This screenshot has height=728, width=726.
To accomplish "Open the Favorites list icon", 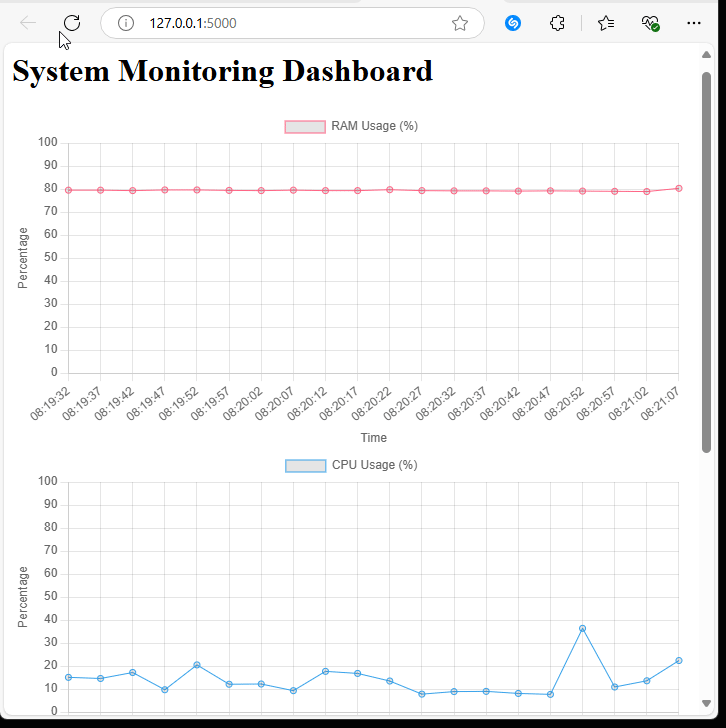I will (606, 23).
